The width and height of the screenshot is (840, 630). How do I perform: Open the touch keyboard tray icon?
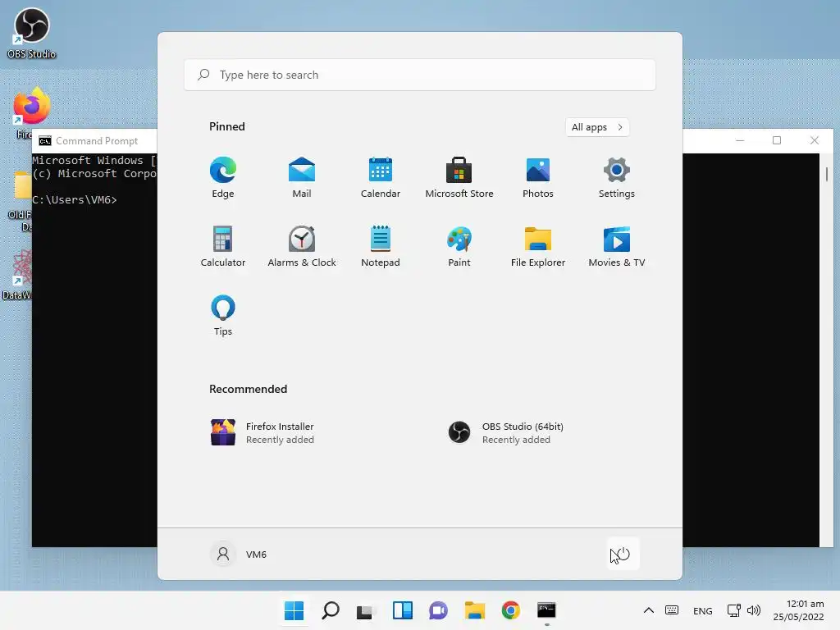pyautogui.click(x=672, y=610)
